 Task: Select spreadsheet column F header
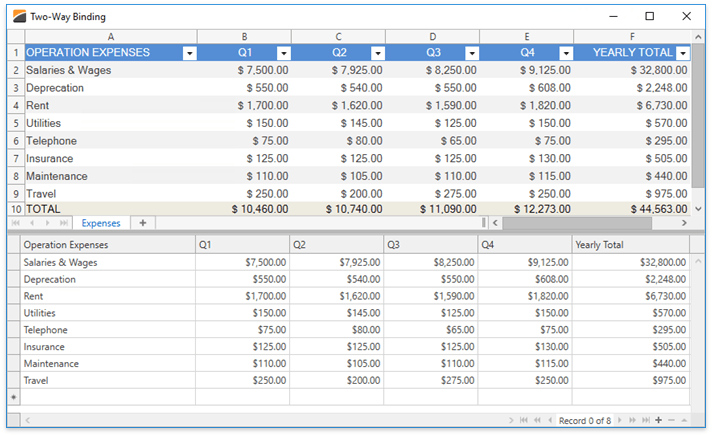[x=632, y=37]
